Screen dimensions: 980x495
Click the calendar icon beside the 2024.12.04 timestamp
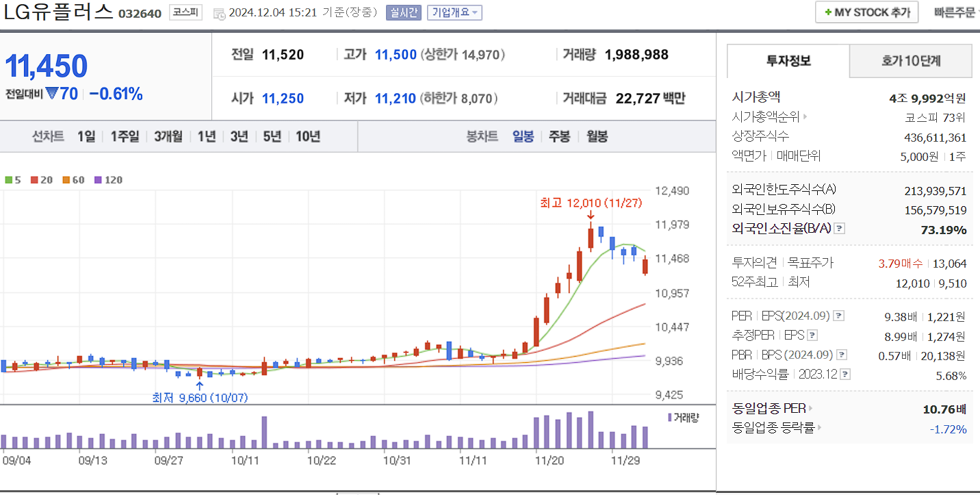pos(219,13)
